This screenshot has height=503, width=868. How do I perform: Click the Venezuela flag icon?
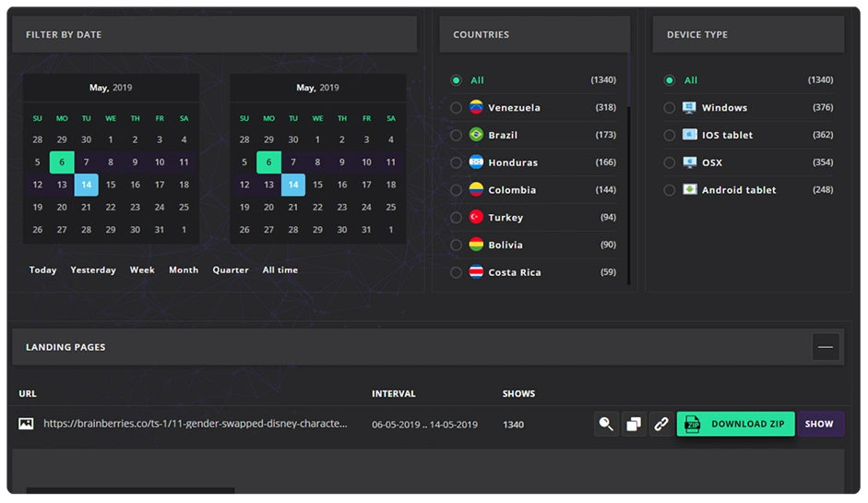tap(476, 108)
